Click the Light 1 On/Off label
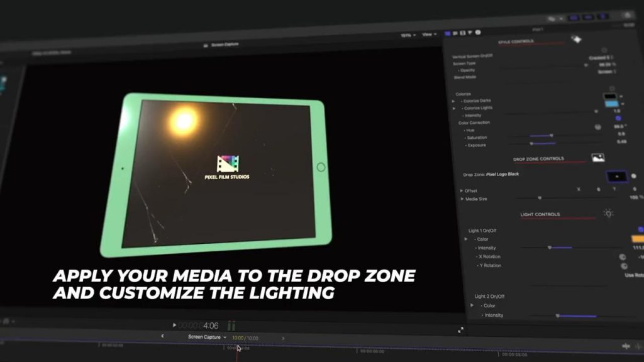Screen dimensions: 644x362 point(482,231)
